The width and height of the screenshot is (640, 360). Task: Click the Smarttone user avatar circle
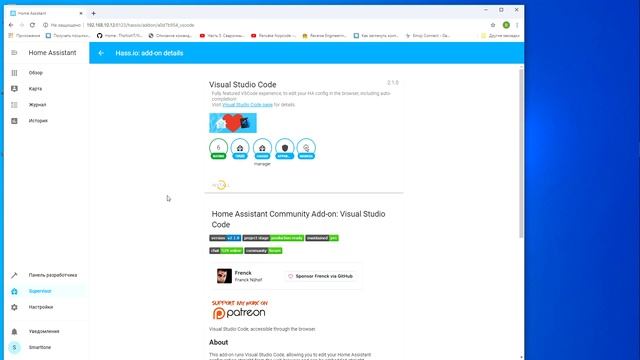pyautogui.click(x=14, y=347)
